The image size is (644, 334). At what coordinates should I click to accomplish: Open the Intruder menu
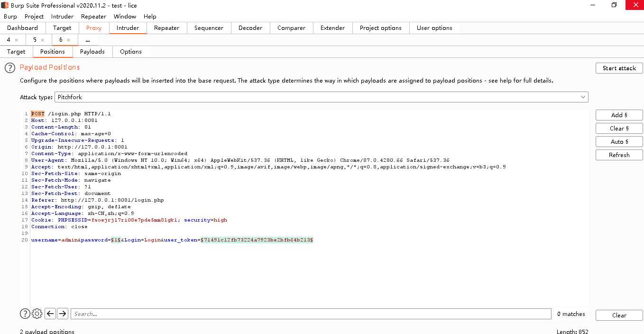tap(62, 16)
